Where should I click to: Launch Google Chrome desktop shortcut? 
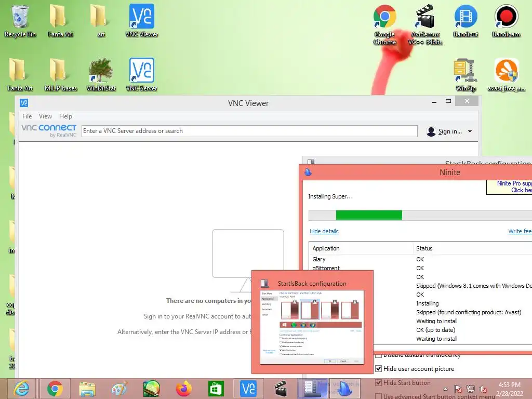(384, 24)
